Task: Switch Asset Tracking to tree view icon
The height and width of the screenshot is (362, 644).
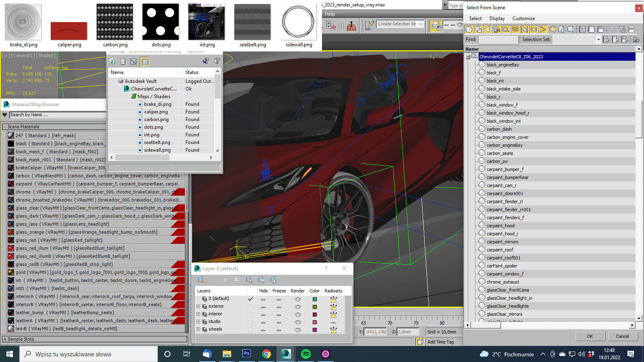Action: point(134,62)
